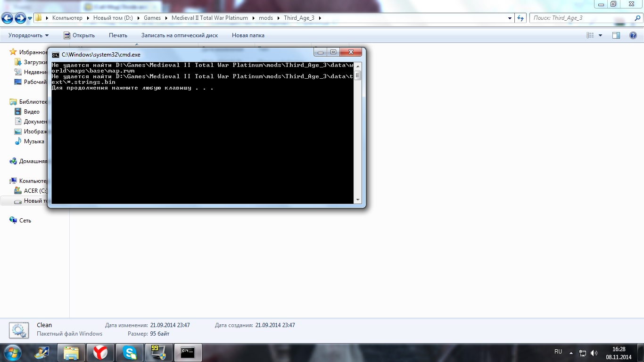The height and width of the screenshot is (362, 644).
Task: Create a folder with Новая папка
Action: pos(248,35)
